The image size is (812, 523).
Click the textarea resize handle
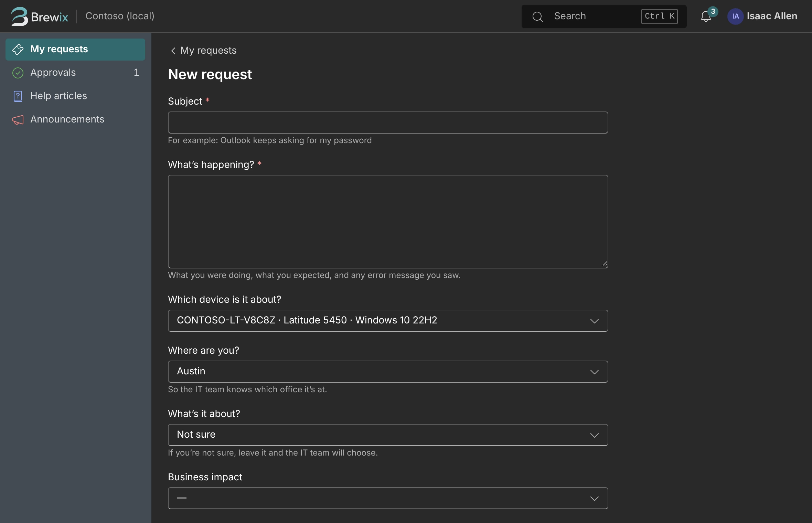(x=605, y=264)
